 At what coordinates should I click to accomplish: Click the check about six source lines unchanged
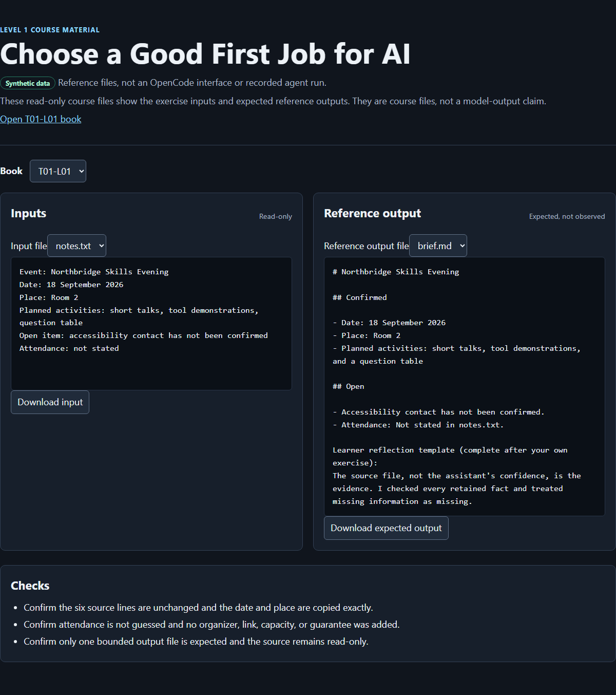[198, 608]
